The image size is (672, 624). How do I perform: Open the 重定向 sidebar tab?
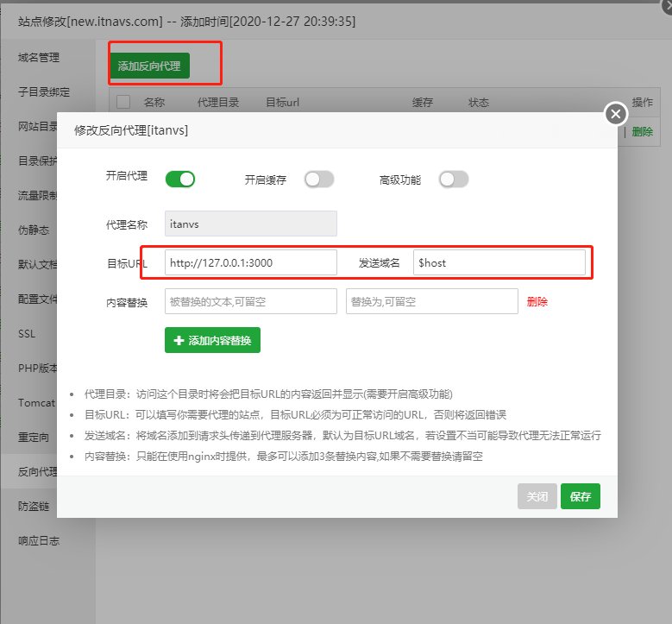point(34,437)
